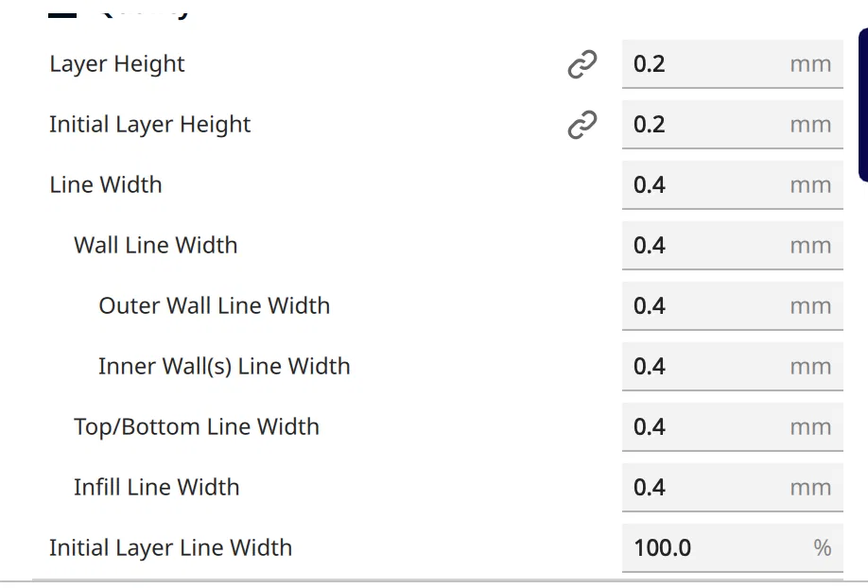
Task: Click the Initial Layer Height label
Action: coord(149,125)
